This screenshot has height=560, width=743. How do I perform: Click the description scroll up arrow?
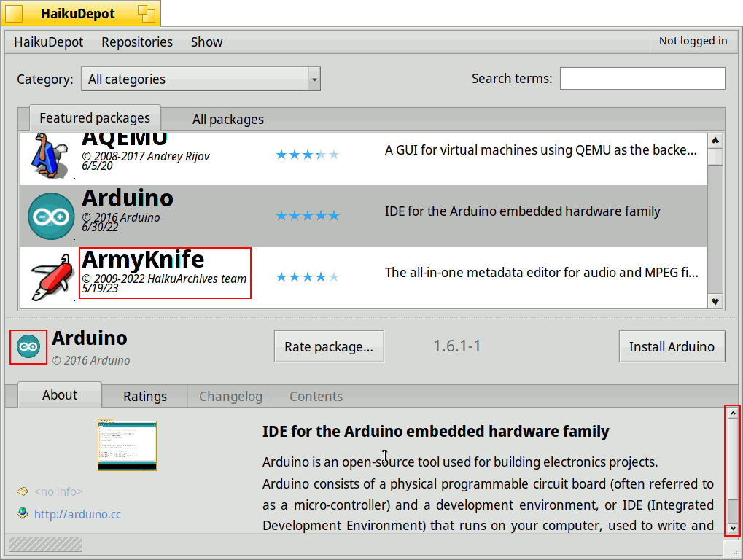tap(733, 413)
